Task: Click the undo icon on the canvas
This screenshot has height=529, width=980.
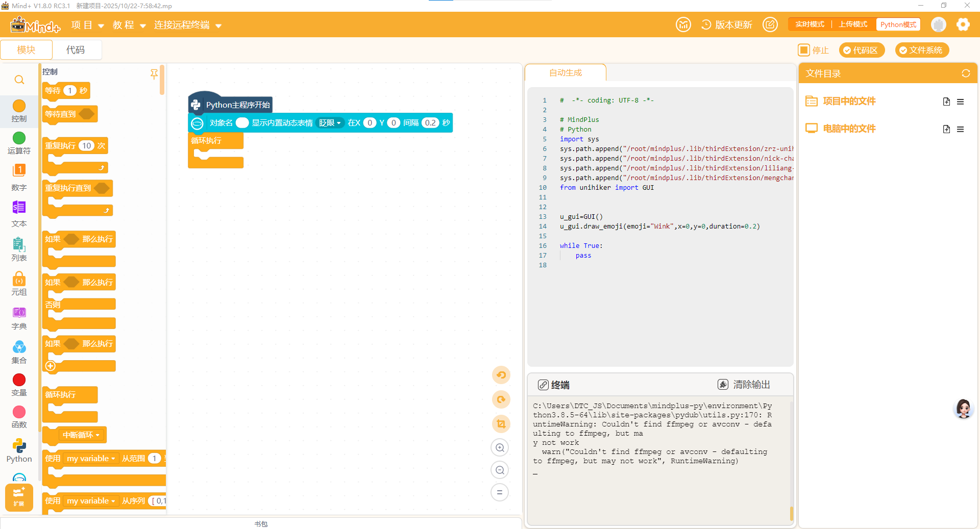Action: tap(501, 375)
